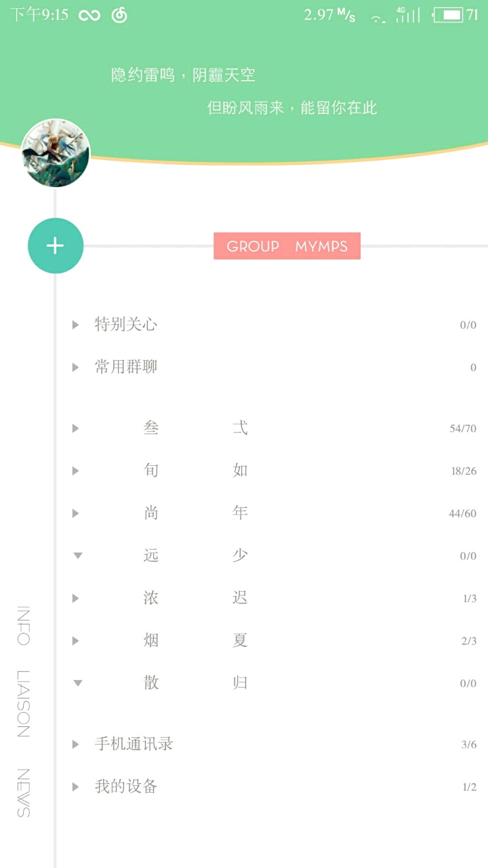The height and width of the screenshot is (868, 488).
Task: Tap the NetEase music status icon
Action: click(119, 16)
